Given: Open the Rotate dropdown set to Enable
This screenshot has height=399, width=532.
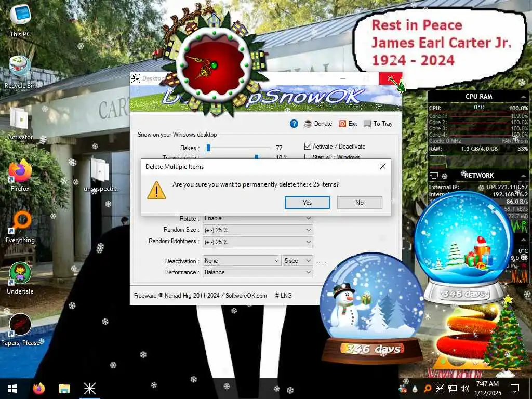Looking at the screenshot, I should [258, 219].
